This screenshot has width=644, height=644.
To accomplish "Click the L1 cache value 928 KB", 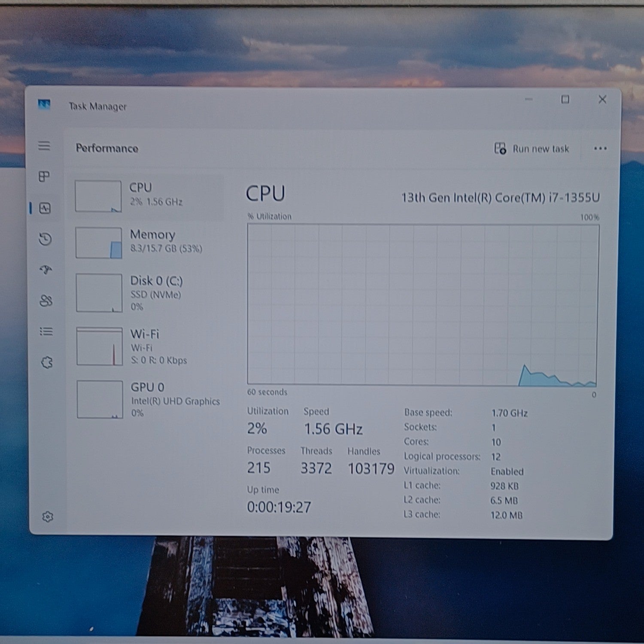I will [504, 486].
